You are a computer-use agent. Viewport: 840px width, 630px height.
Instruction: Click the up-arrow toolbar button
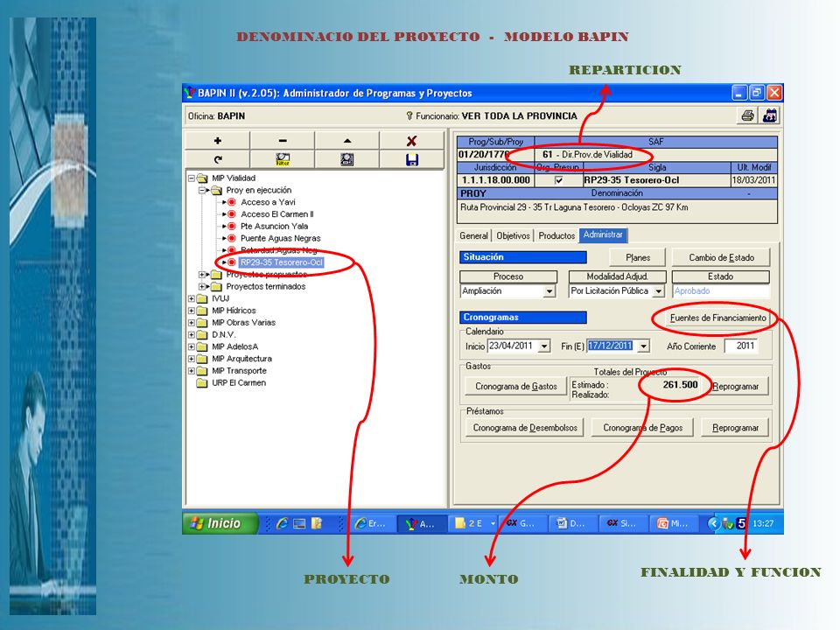click(x=347, y=141)
